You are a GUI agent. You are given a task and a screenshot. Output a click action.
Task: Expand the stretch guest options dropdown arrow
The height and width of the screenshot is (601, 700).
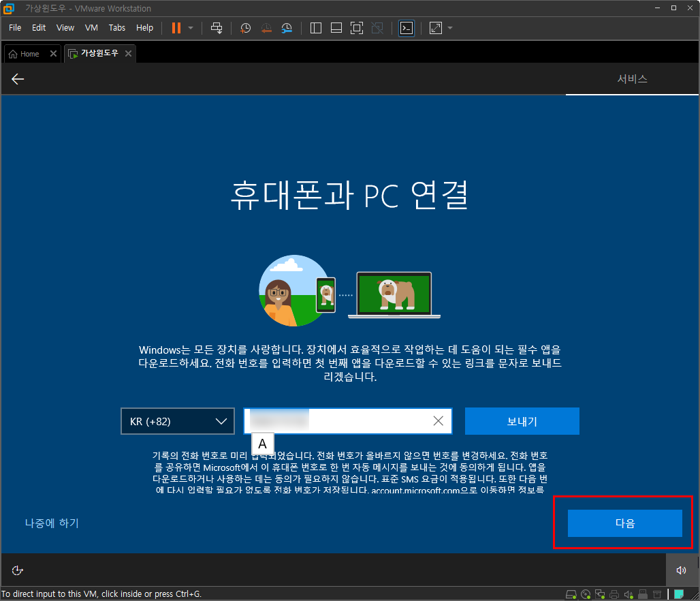[x=450, y=28]
